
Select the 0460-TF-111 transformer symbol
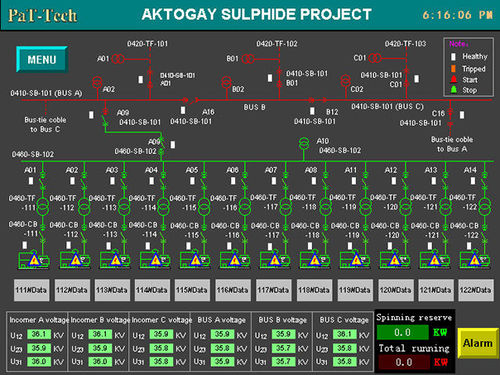(43, 207)
